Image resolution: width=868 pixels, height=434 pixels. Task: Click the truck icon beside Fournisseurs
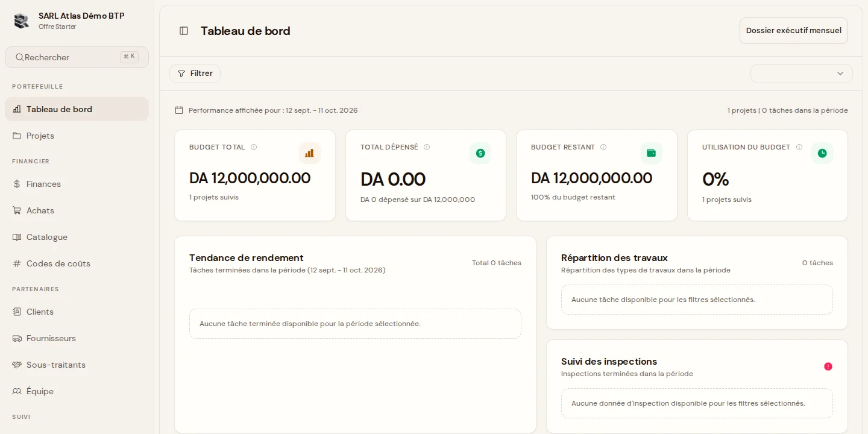(x=17, y=338)
